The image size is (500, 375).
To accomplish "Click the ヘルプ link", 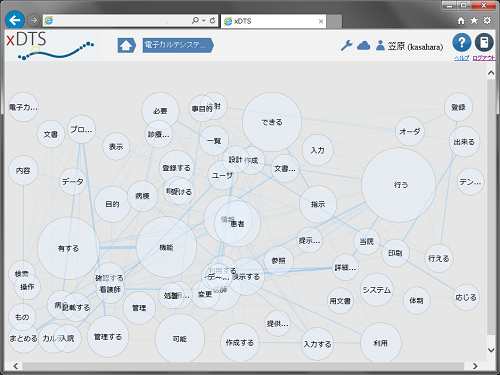I will coord(461,58).
